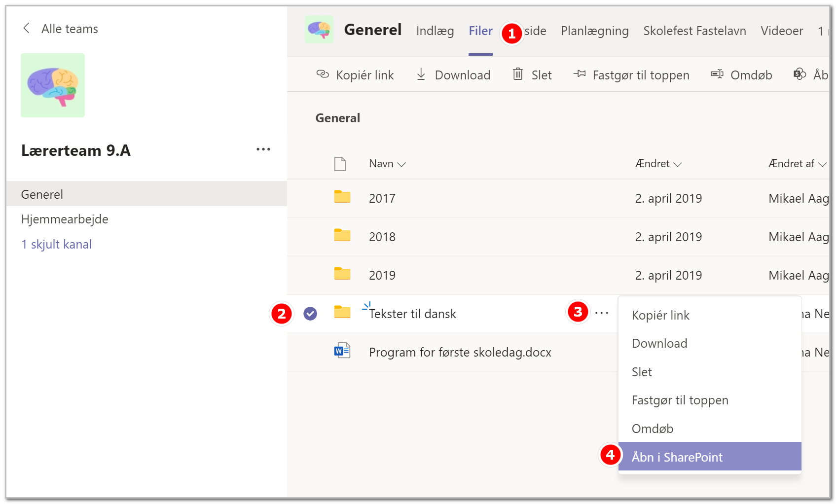Select Åbn i SharePoint from context menu

tap(710, 457)
